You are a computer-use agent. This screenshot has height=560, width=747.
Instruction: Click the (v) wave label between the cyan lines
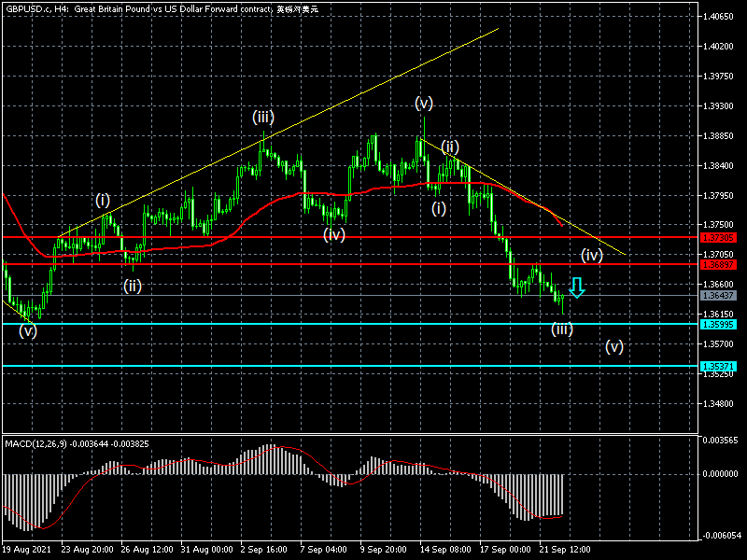[614, 346]
